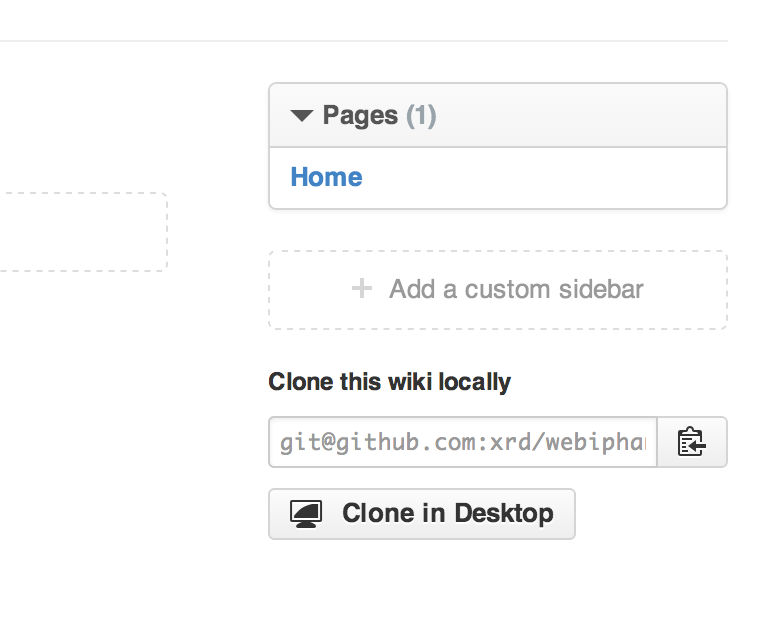Focus the git clone URL field
The height and width of the screenshot is (618, 762).
462,442
